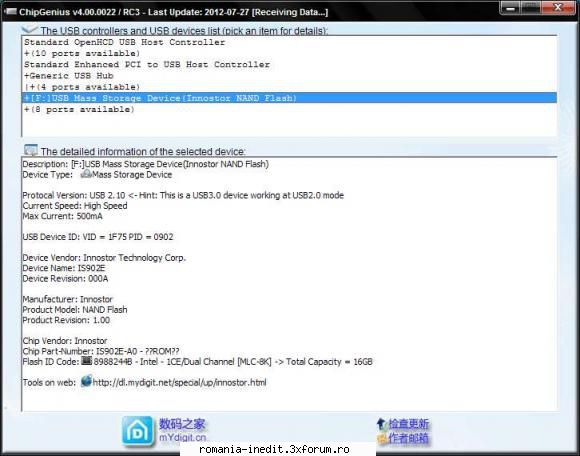Click the chip icon next to Flash ID Code
Viewport: 580px width, 456px height.
pos(87,361)
